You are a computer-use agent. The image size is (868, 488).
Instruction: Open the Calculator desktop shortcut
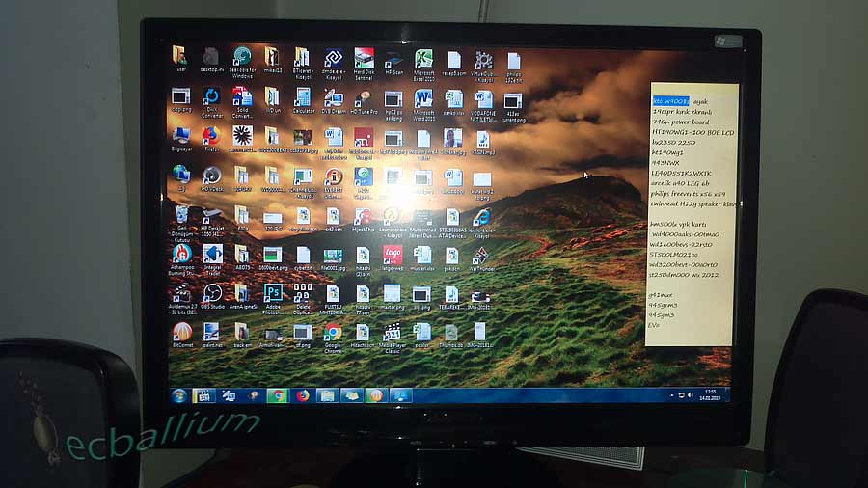[303, 98]
